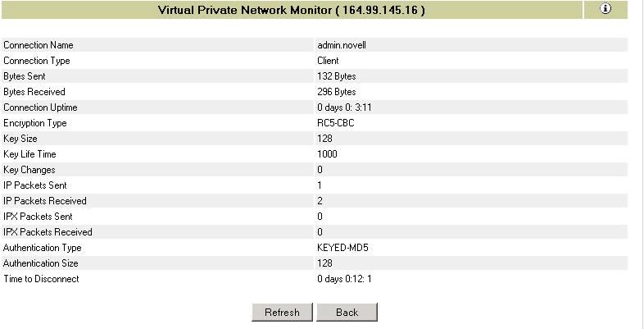Click the RC5-CBC encryption type value
The image size is (644, 329).
[335, 123]
